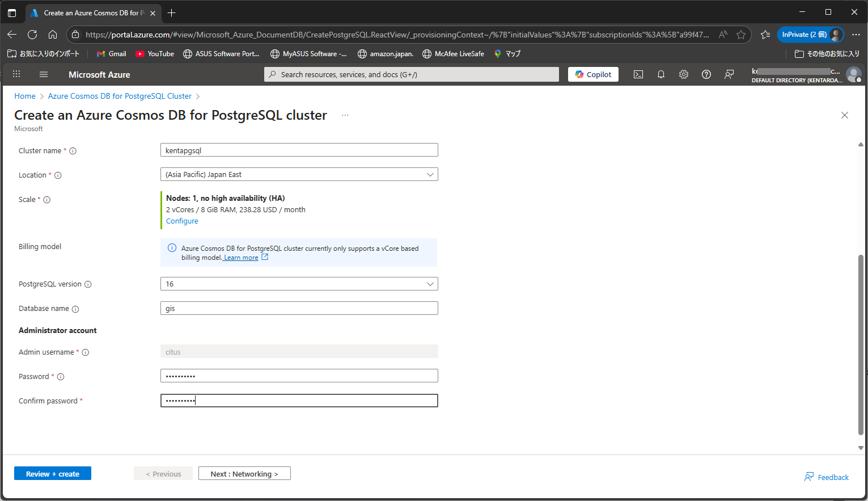Show info tooltip for Scale

point(47,200)
